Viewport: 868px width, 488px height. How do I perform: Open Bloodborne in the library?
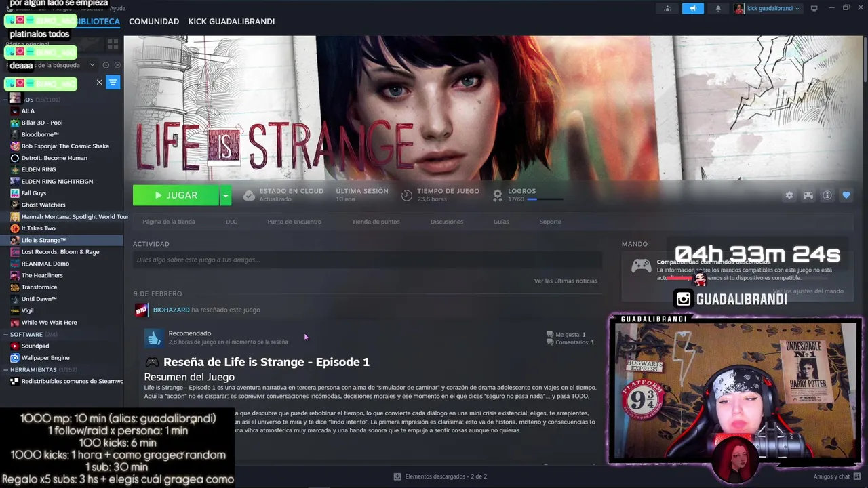40,134
